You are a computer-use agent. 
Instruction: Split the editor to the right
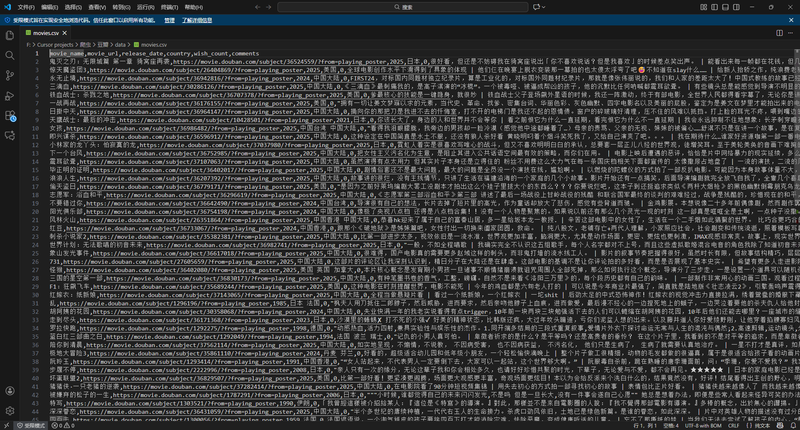[780, 33]
